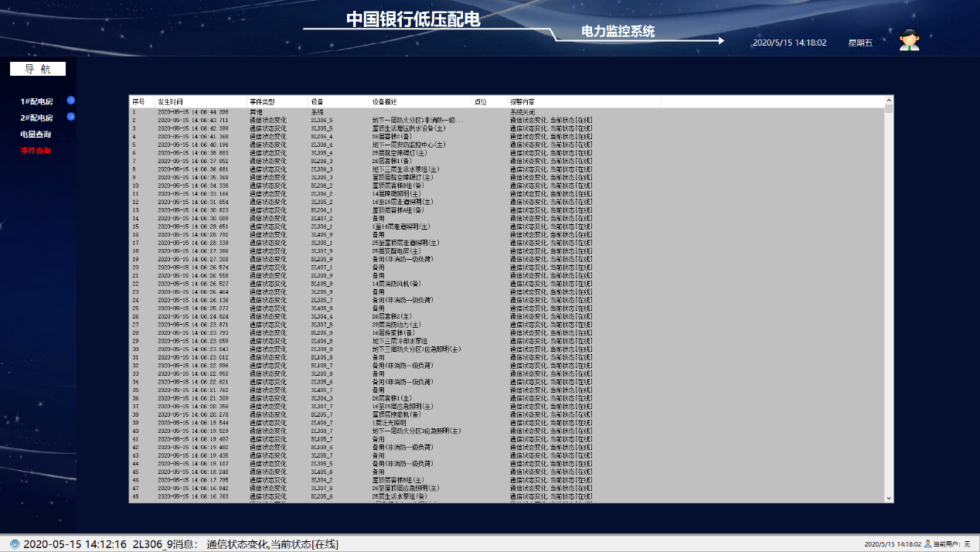
Task: Select 25层生活水泵组(备) description
Action: click(399, 496)
